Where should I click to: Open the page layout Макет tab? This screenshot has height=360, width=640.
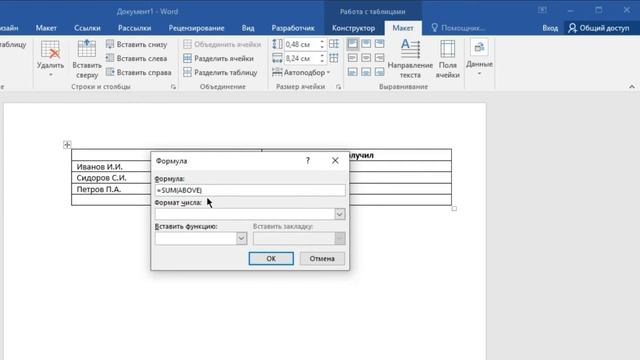tap(46, 28)
